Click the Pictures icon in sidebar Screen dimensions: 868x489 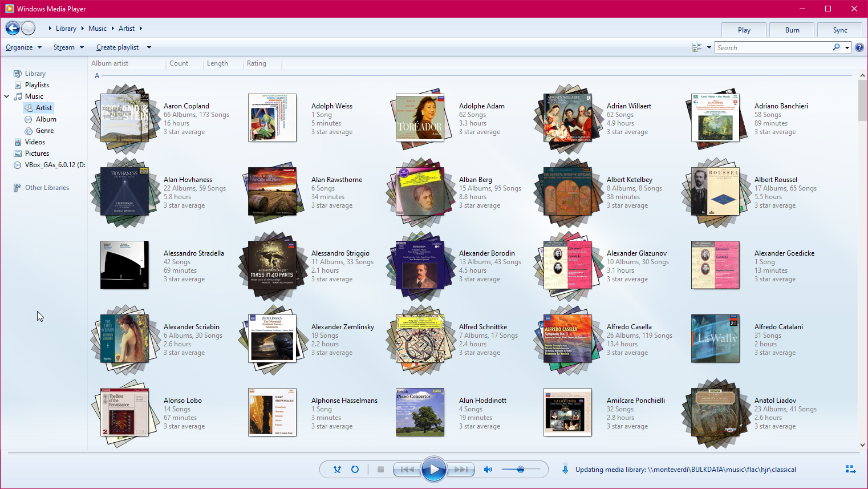click(x=18, y=153)
